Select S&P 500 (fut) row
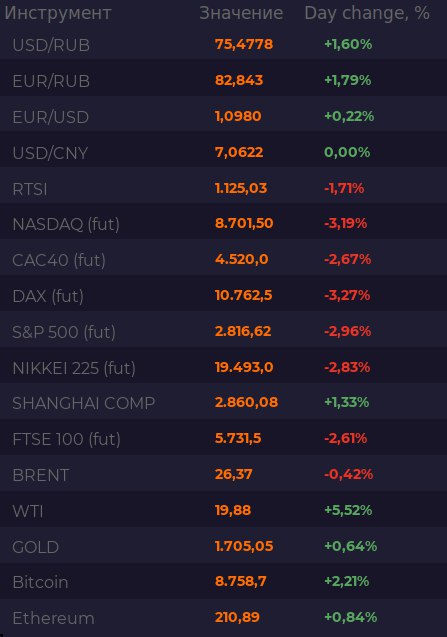Image resolution: width=447 pixels, height=637 pixels. (x=224, y=332)
